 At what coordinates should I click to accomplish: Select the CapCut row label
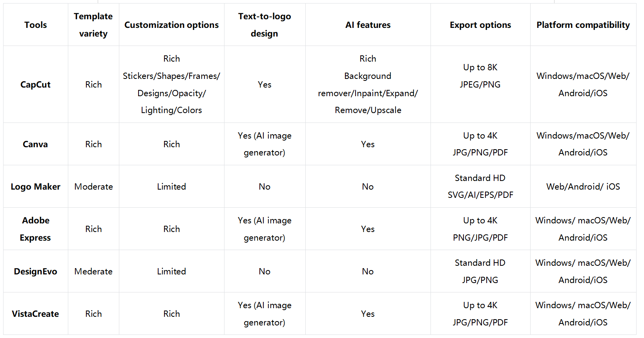(x=35, y=84)
